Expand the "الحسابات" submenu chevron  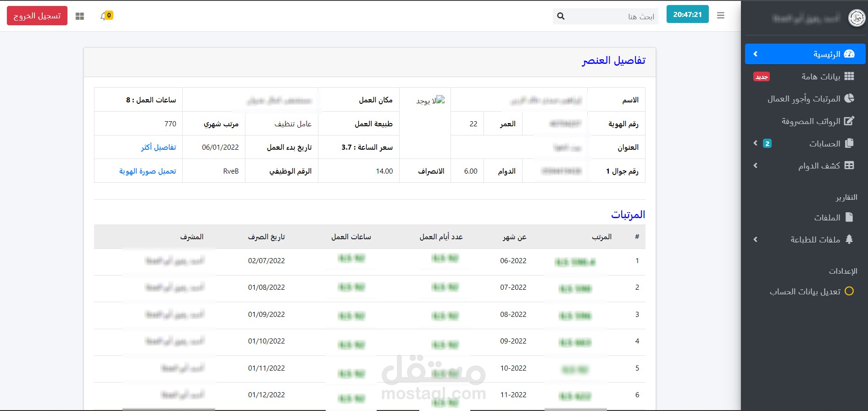[x=755, y=143]
